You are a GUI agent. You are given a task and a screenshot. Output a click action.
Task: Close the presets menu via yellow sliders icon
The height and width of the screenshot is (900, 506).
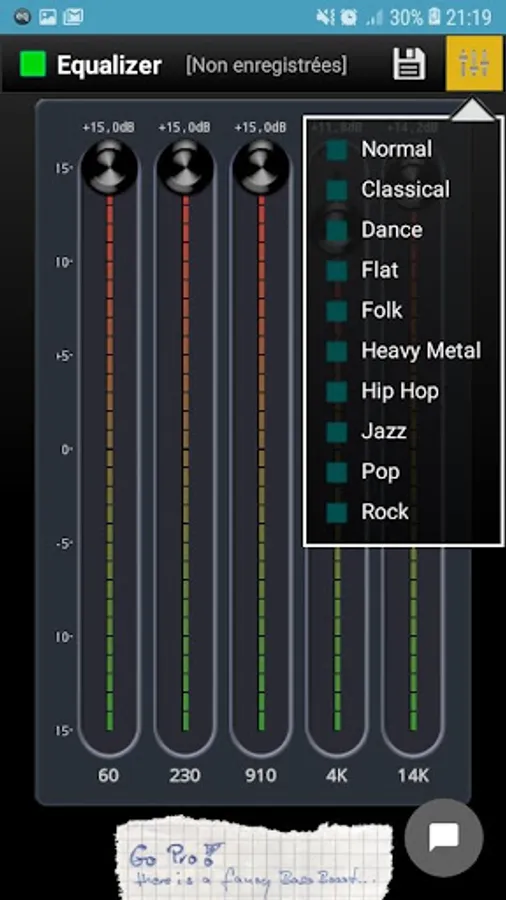[x=474, y=63]
